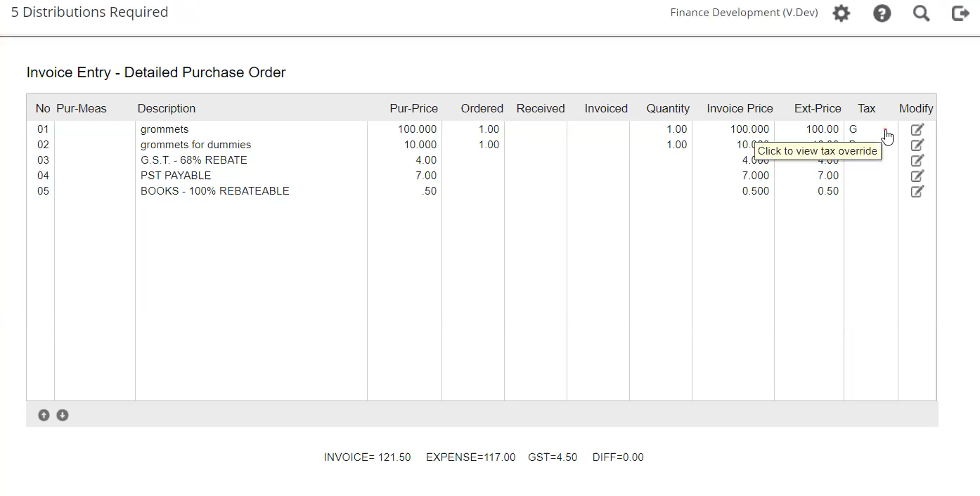Screen dimensions: 980x496
Task: View tax override for grommets line
Action: pyautogui.click(x=884, y=129)
